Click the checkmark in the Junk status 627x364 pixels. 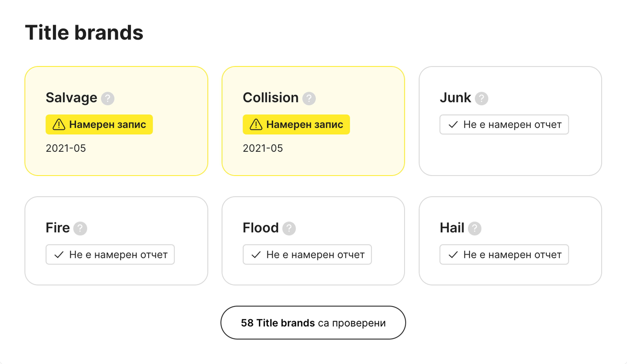pyautogui.click(x=453, y=124)
